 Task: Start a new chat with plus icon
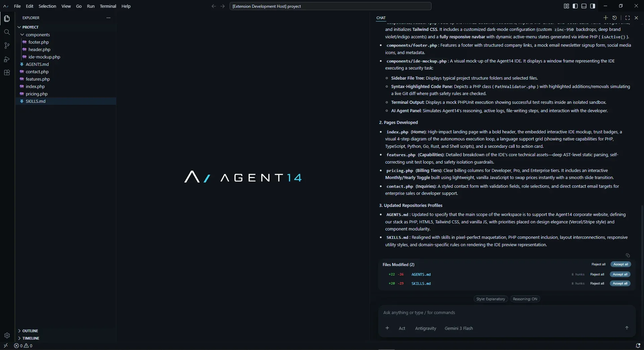(x=606, y=18)
